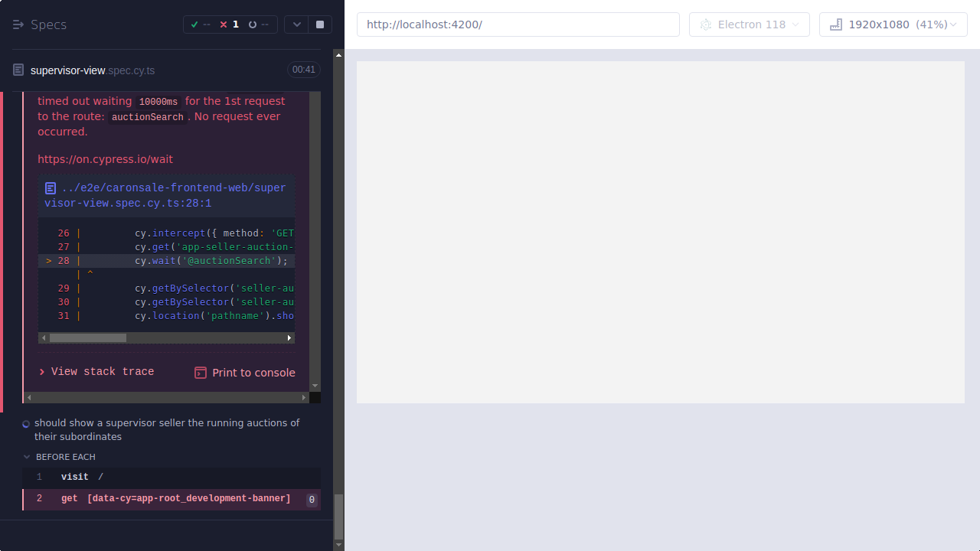
Task: Open the chevron dropdown beside the stop button
Action: tap(296, 24)
